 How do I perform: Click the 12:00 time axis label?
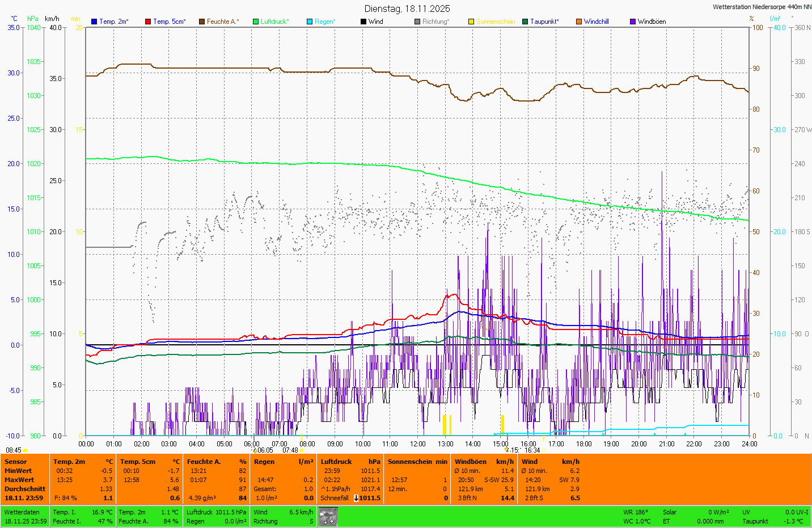(418, 444)
